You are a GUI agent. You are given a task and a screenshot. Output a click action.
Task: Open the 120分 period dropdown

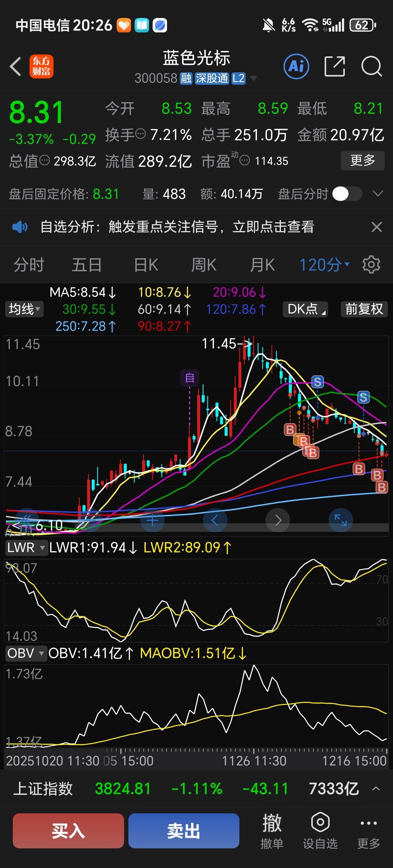pyautogui.click(x=324, y=265)
